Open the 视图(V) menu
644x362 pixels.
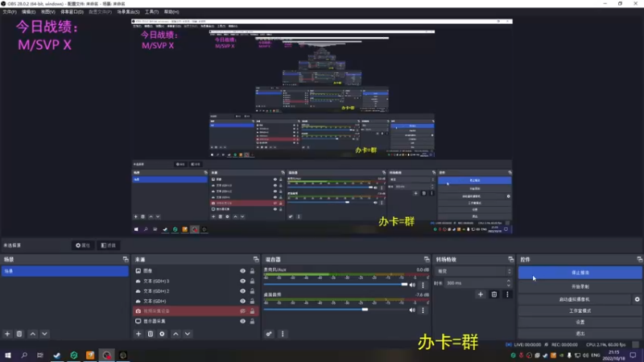pos(47,12)
